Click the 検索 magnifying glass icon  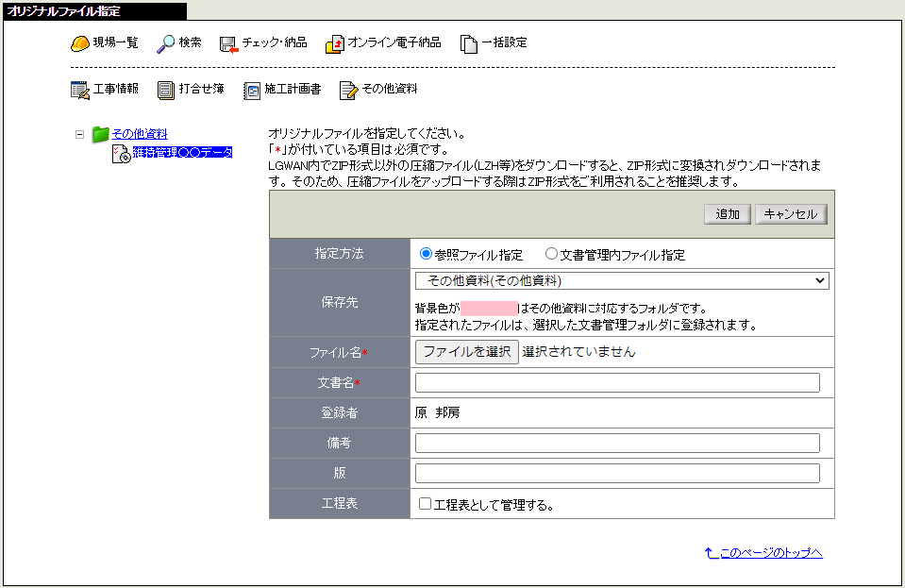pyautogui.click(x=166, y=43)
